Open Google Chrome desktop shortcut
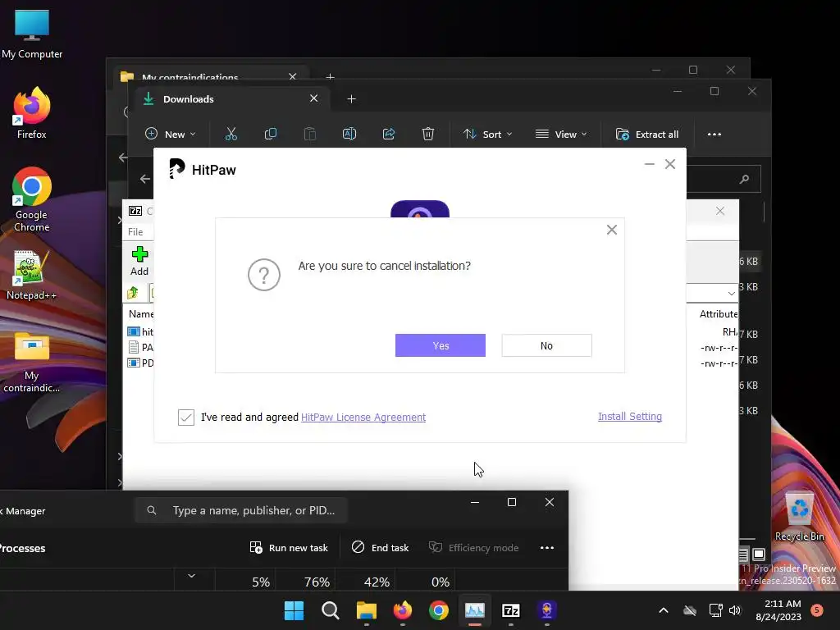This screenshot has width=840, height=630. point(32,199)
